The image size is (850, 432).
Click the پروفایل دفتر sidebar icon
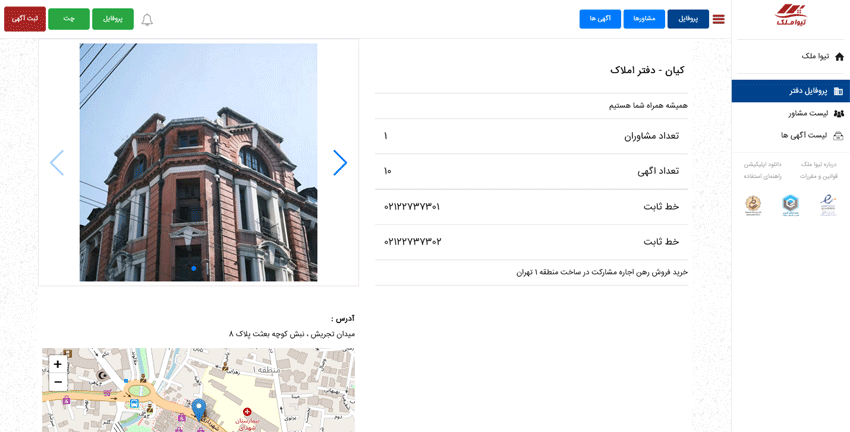[x=838, y=91]
